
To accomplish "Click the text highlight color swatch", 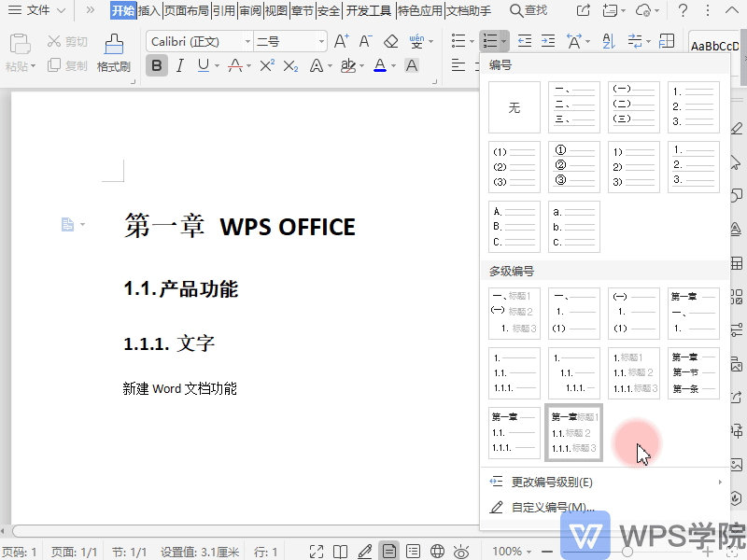I will point(348,65).
